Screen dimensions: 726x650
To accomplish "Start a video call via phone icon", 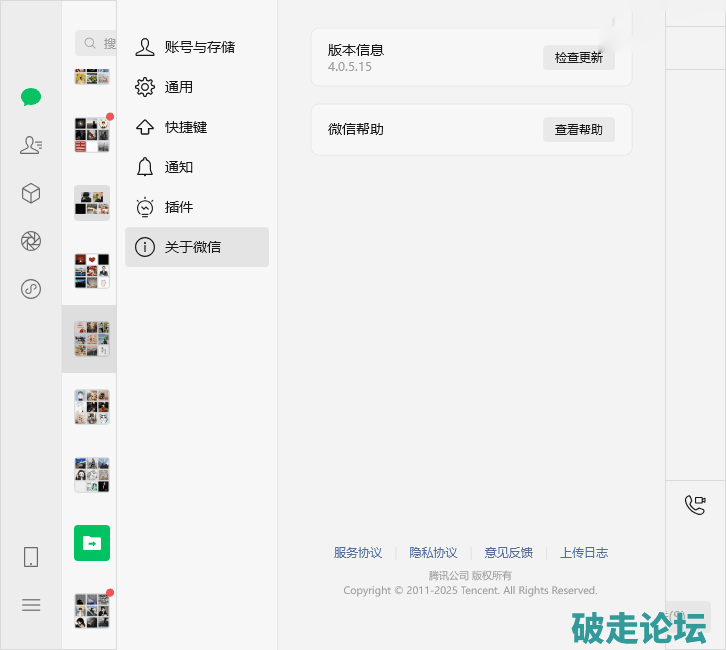I will [x=695, y=505].
